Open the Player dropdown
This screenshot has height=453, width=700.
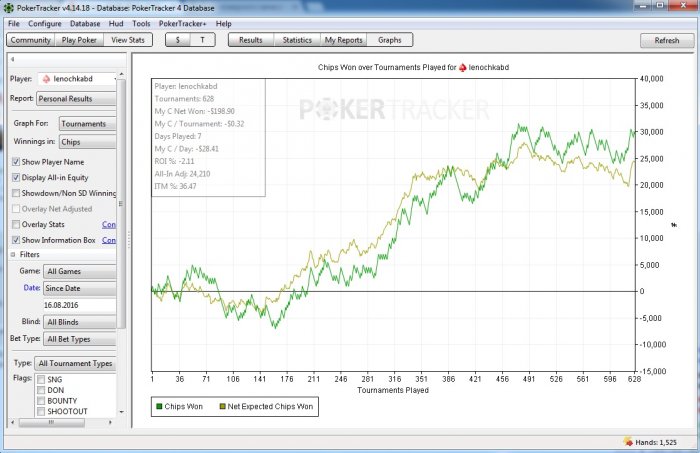77,79
